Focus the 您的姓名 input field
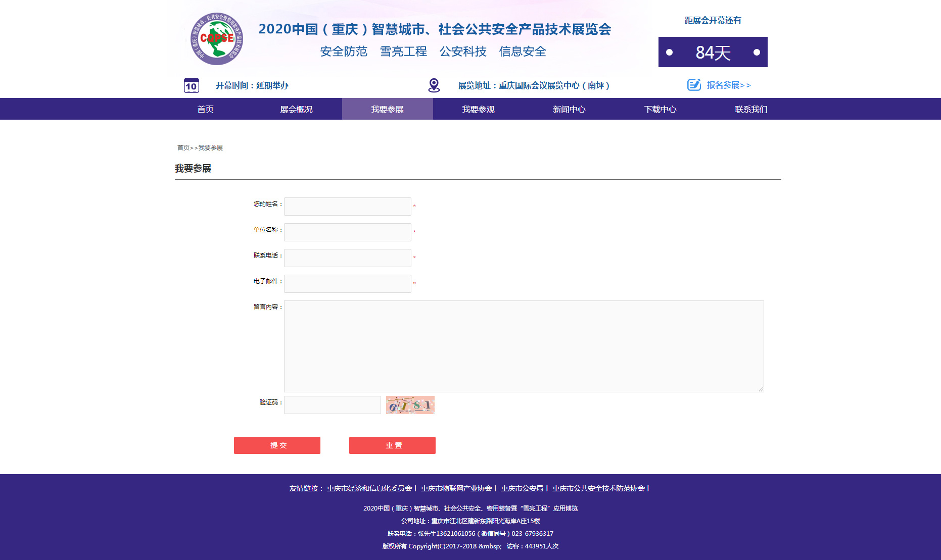Image resolution: width=941 pixels, height=560 pixels. coord(348,207)
